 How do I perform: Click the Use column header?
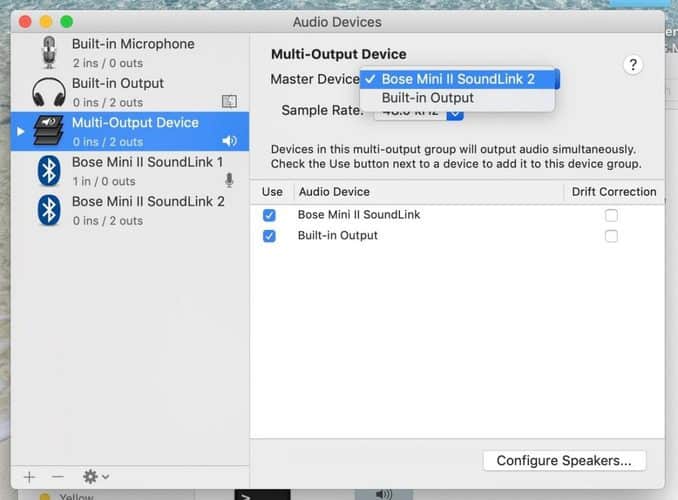point(272,192)
